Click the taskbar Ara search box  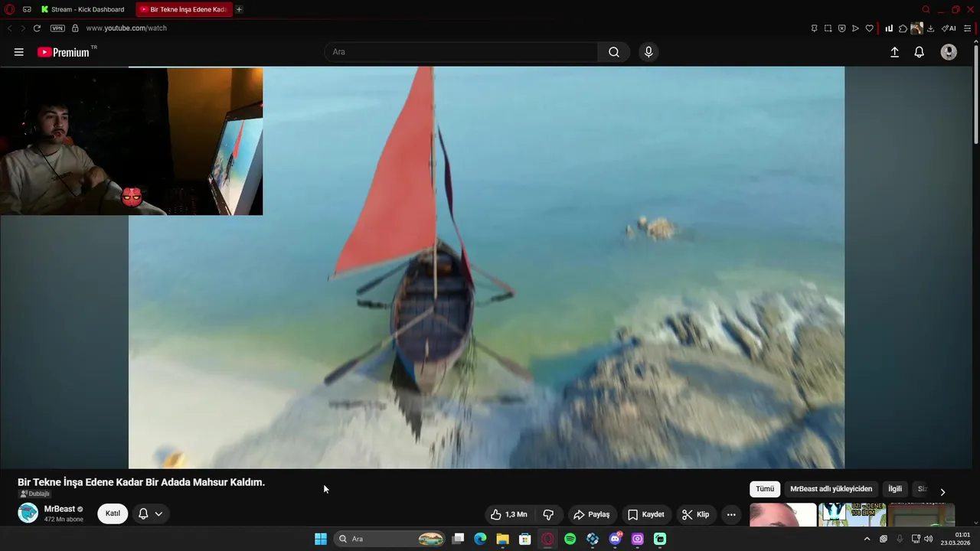[x=390, y=539]
